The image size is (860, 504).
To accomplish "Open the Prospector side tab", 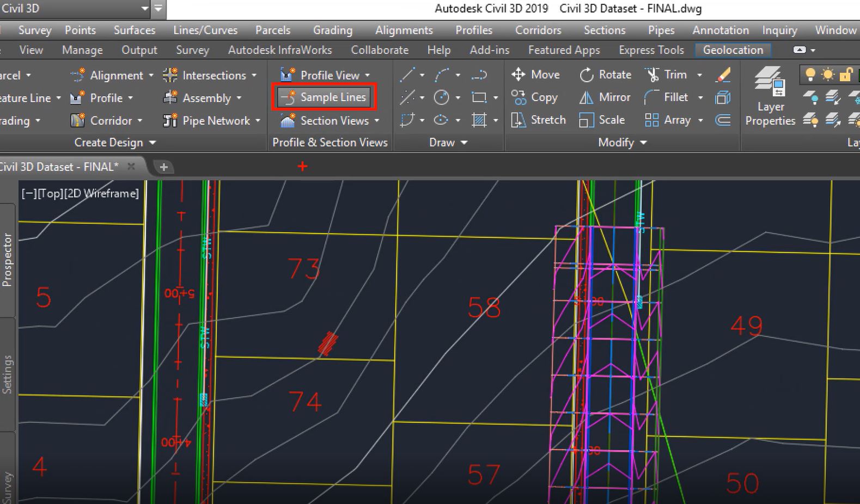I will click(7, 260).
